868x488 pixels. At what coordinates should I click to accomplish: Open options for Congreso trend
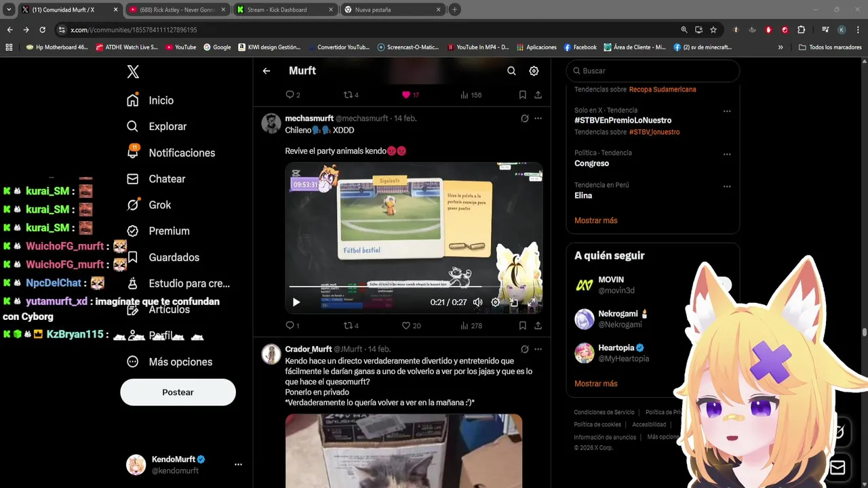[x=726, y=154]
